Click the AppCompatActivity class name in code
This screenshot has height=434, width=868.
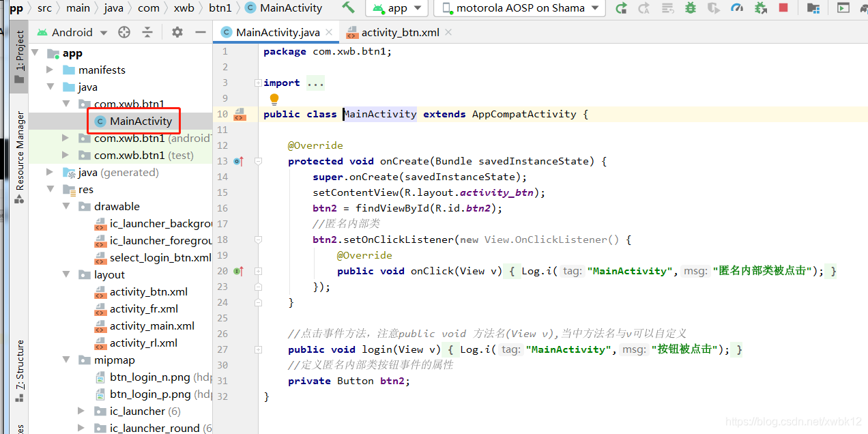[524, 115]
